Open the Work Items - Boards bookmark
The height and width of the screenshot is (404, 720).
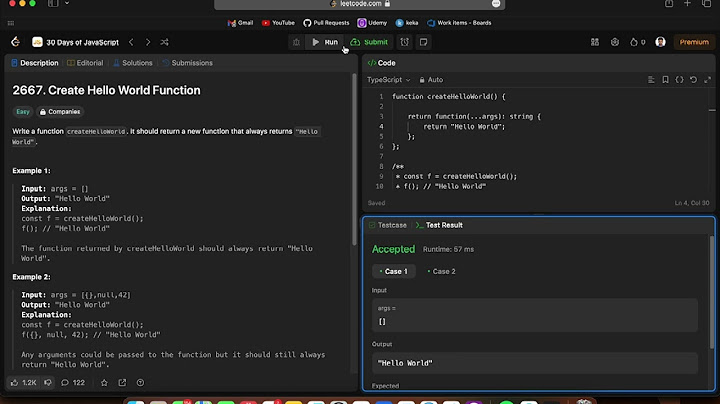pyautogui.click(x=459, y=23)
